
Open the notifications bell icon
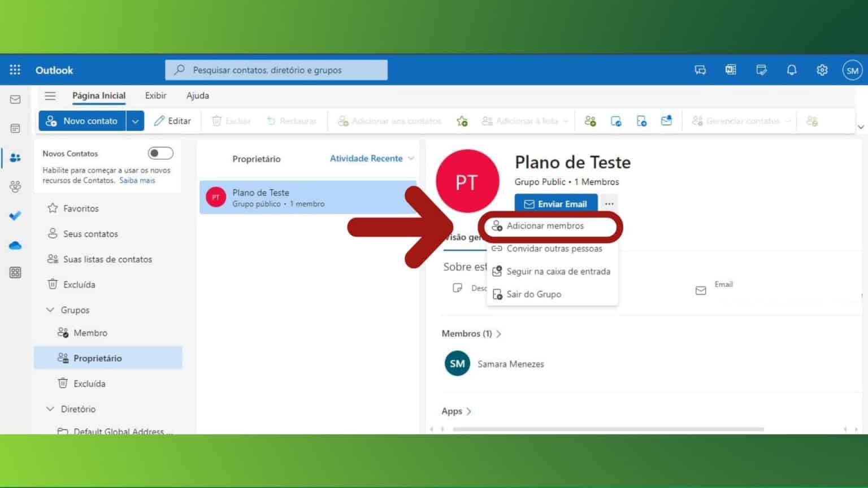[x=792, y=69]
